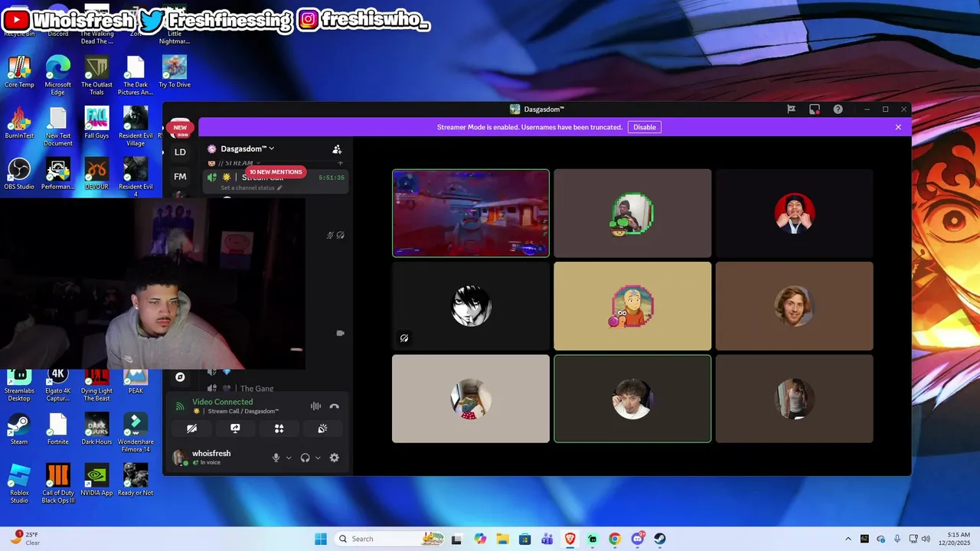
Task: Select the black-and-white anime avatar tile
Action: [x=471, y=306]
